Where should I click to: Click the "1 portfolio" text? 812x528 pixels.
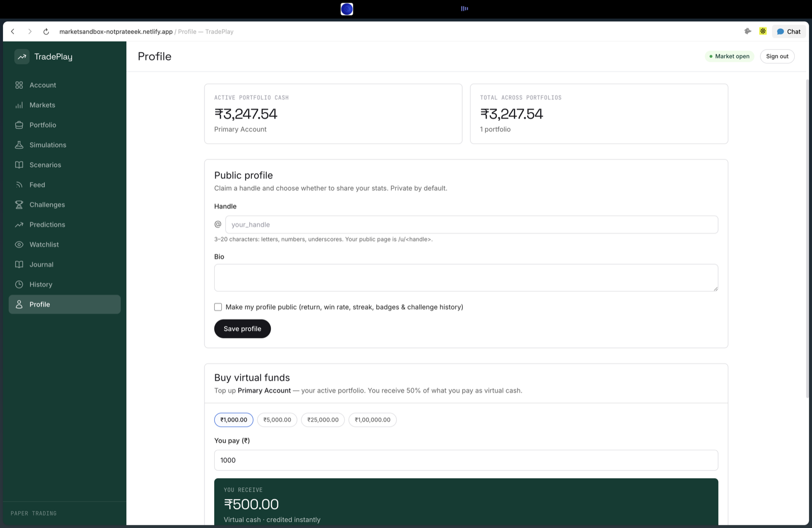click(495, 129)
